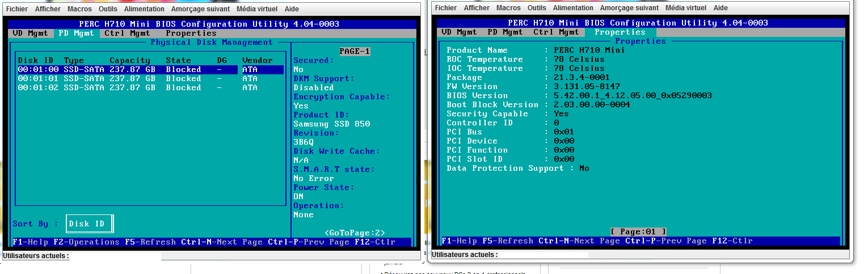868x274 pixels.
Task: Switch to VD Mgmt tab in left BIOS
Action: (x=31, y=33)
